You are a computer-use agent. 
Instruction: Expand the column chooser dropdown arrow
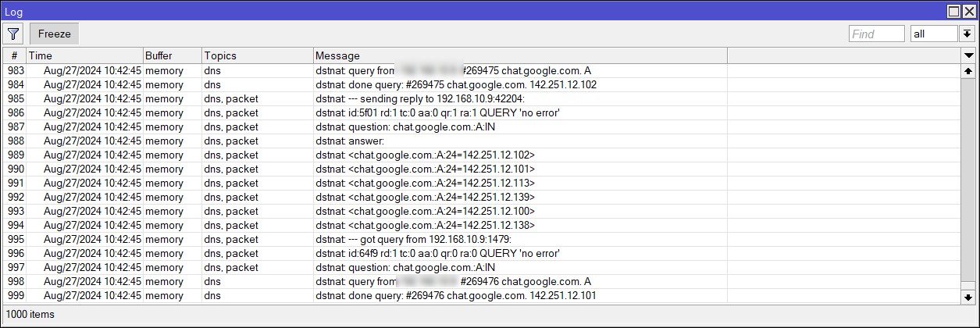968,55
